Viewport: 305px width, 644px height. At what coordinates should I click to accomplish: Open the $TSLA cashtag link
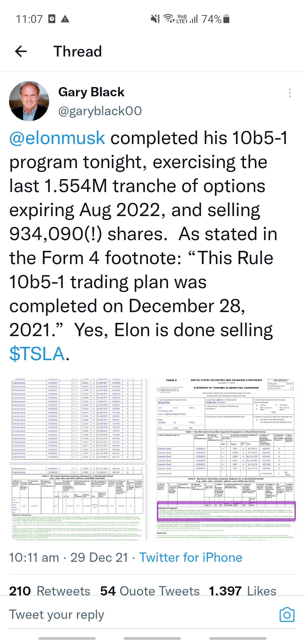tap(37, 354)
